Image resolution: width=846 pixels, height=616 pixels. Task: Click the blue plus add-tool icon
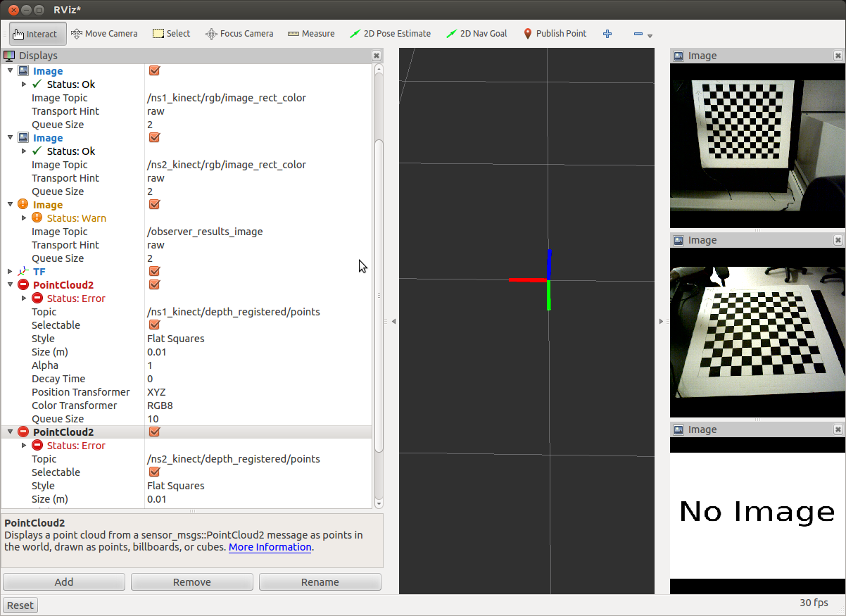607,34
